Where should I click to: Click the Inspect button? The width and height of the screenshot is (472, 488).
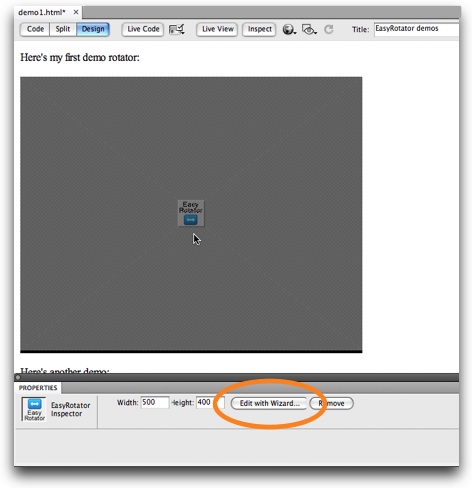pyautogui.click(x=259, y=29)
